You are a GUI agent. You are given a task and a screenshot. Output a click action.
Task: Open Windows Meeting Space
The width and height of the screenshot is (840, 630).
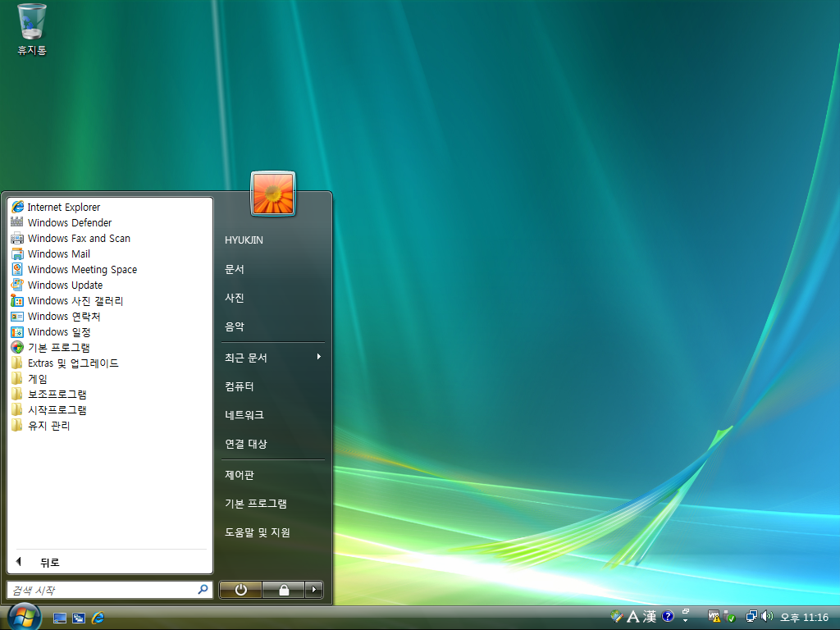coord(110,269)
